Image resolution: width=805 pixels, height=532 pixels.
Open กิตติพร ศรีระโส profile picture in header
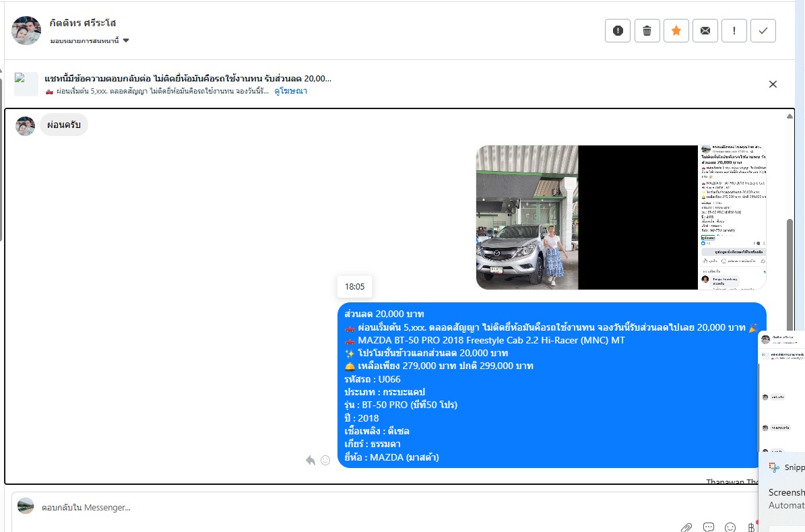point(26,30)
